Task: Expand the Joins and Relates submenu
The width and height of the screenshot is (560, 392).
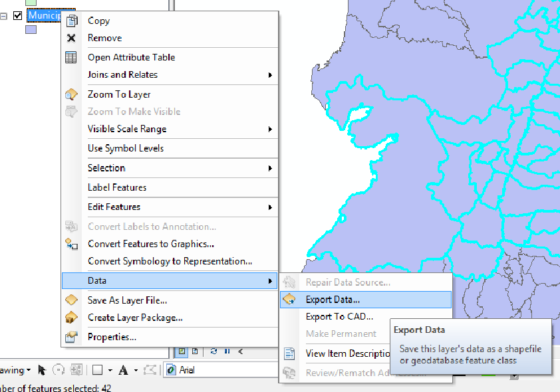Action: click(x=270, y=75)
